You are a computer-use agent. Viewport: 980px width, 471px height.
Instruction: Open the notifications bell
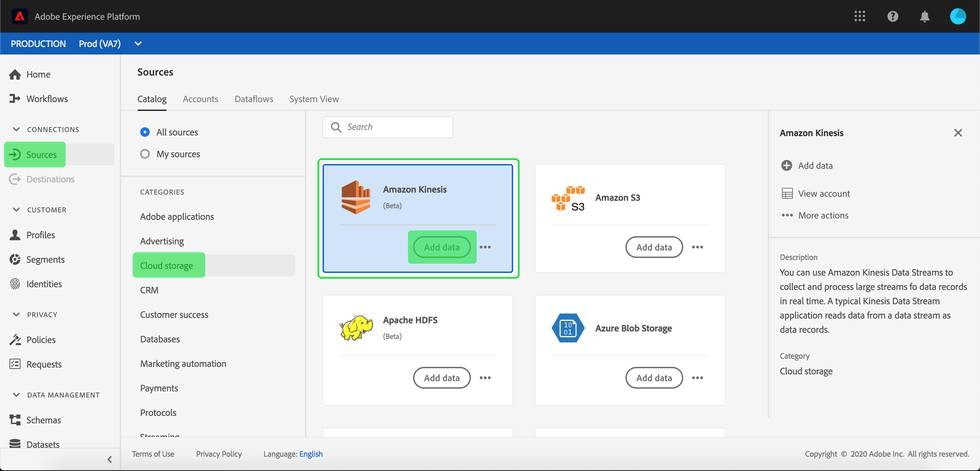pos(925,16)
